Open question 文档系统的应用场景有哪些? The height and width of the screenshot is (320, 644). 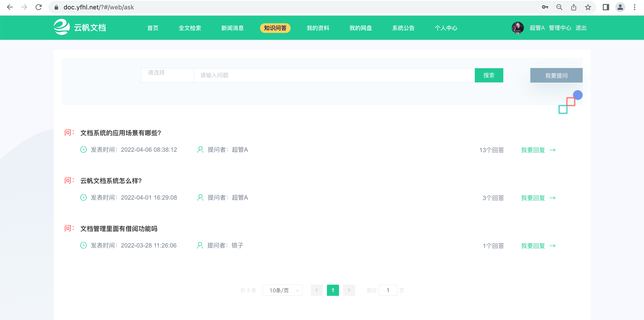click(x=121, y=133)
